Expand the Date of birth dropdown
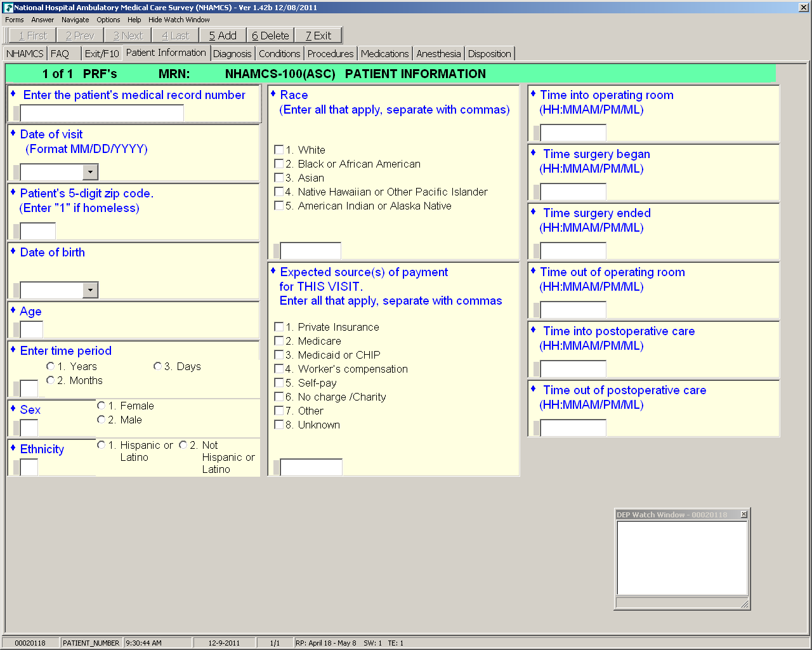812x650 pixels. tap(91, 290)
